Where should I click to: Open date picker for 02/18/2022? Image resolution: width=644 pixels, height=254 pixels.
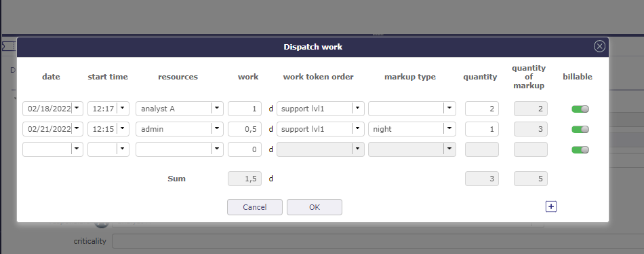point(77,109)
